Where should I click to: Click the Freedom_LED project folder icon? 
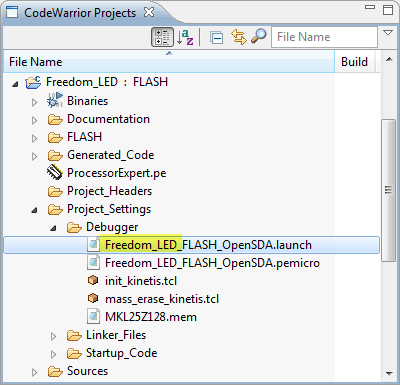[x=33, y=82]
